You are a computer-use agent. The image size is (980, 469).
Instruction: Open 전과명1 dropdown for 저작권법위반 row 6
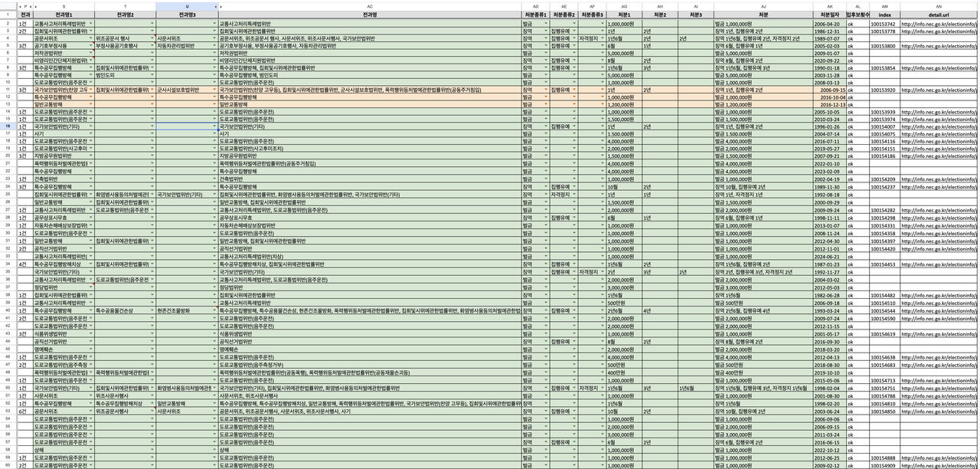[x=91, y=53]
